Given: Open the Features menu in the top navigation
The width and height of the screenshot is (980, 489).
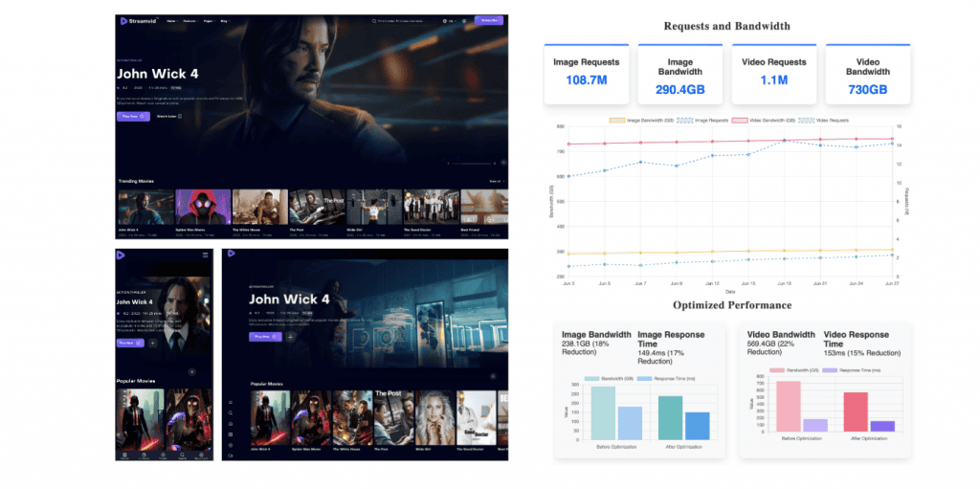Looking at the screenshot, I should point(190,21).
